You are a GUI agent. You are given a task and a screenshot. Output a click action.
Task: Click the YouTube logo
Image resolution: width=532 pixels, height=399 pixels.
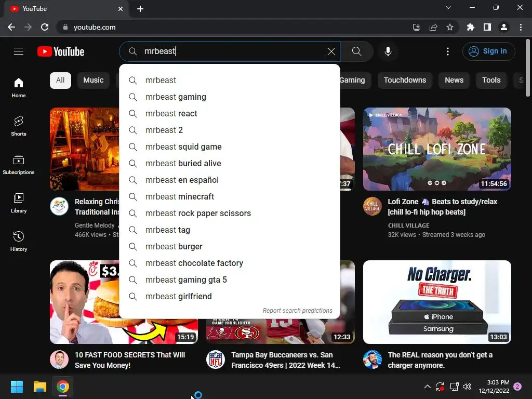61,51
